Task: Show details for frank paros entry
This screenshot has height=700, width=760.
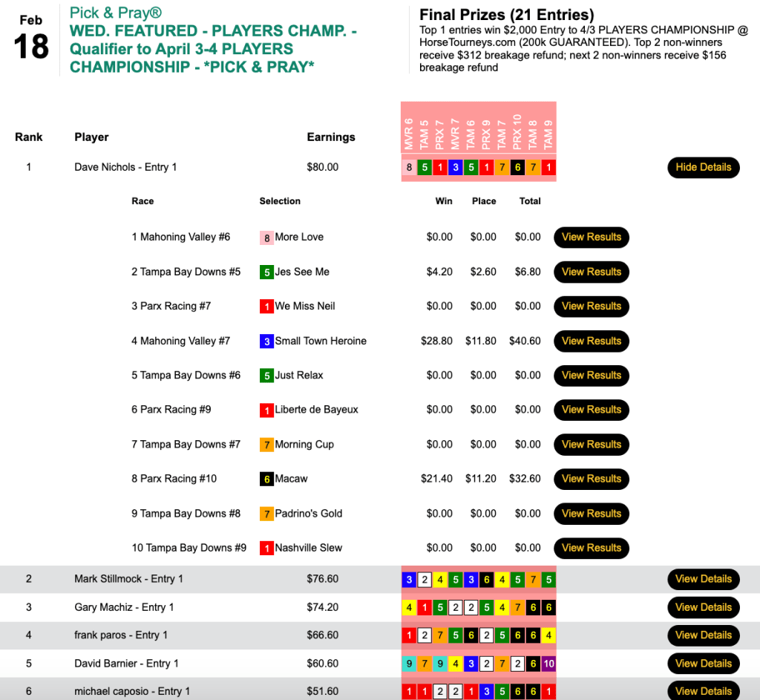Action: [x=703, y=635]
